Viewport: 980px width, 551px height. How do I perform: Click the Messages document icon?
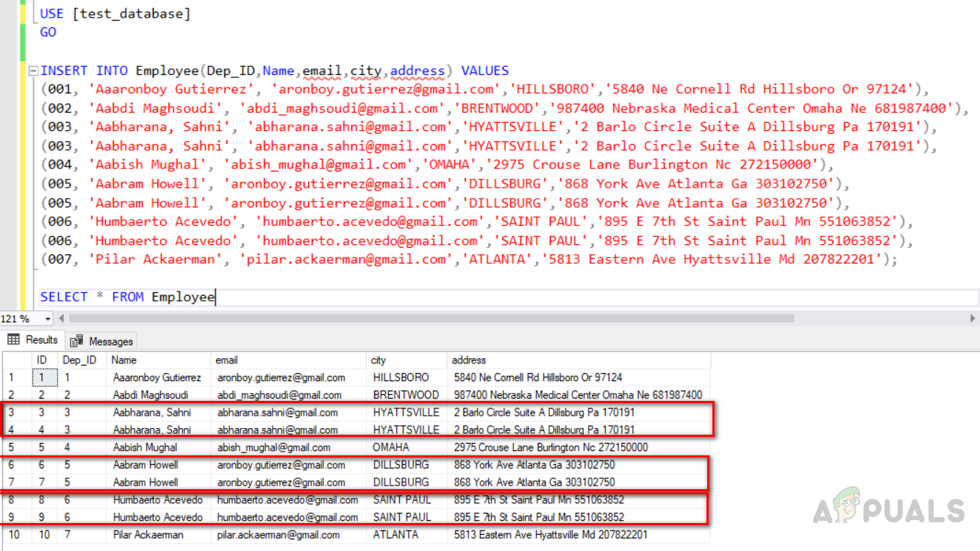[x=76, y=340]
